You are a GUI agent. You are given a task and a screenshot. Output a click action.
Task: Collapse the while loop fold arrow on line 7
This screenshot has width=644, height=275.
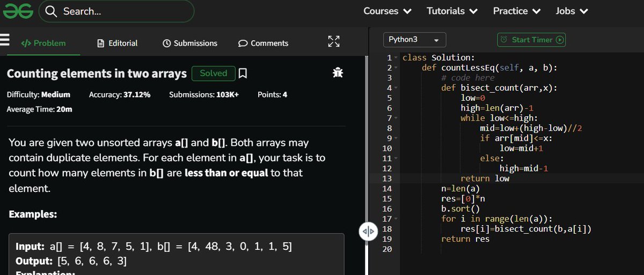pyautogui.click(x=396, y=118)
